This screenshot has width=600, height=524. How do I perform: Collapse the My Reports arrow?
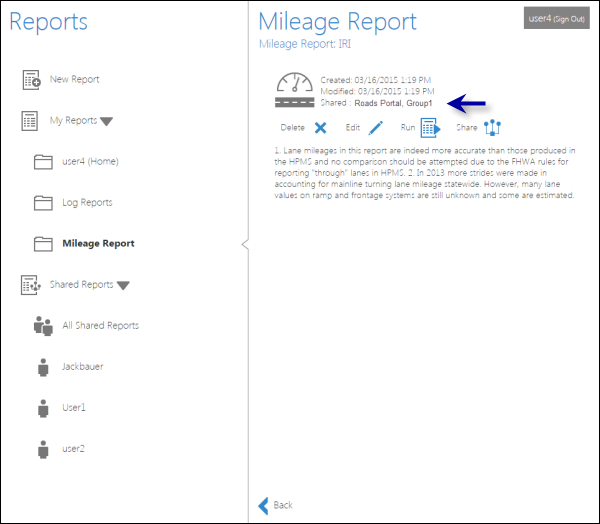tap(107, 122)
